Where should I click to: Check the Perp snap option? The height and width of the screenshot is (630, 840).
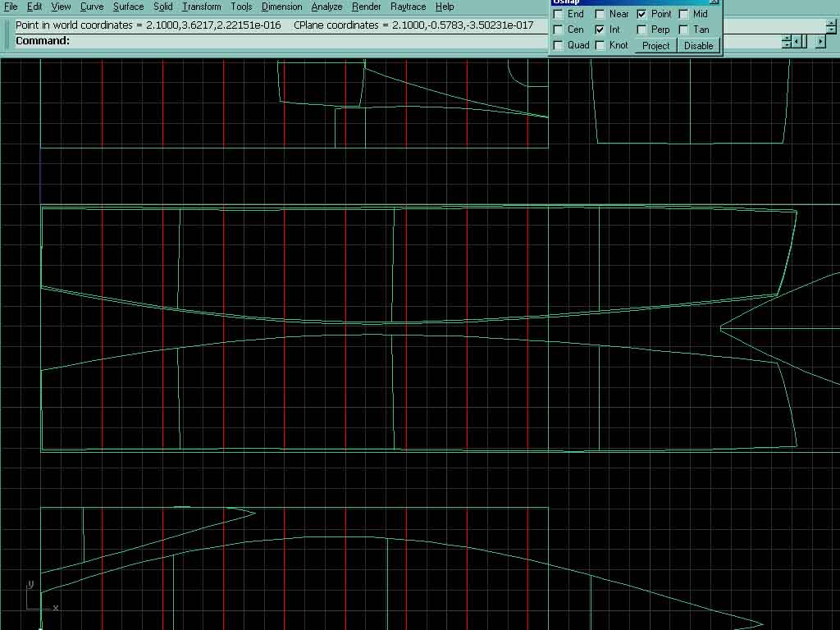(642, 30)
